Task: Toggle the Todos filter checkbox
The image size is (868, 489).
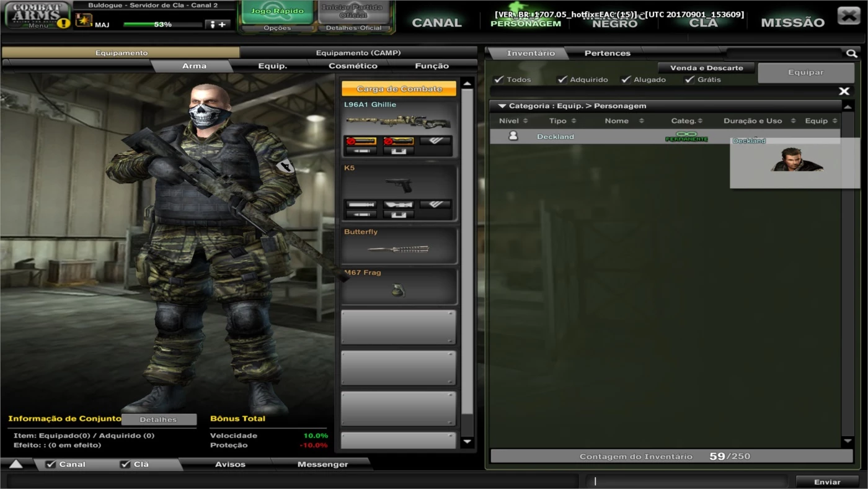Action: coord(498,79)
